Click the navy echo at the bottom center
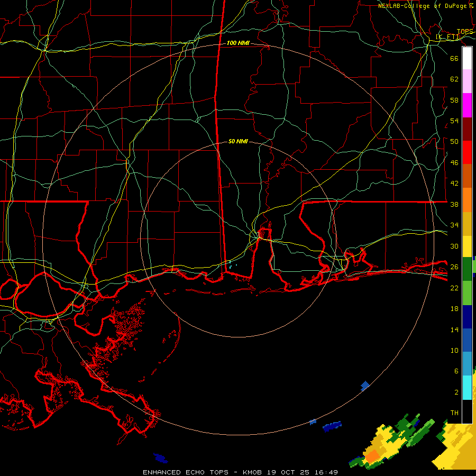Image resolution: width=476 pixels, height=476 pixels. pyautogui.click(x=161, y=458)
